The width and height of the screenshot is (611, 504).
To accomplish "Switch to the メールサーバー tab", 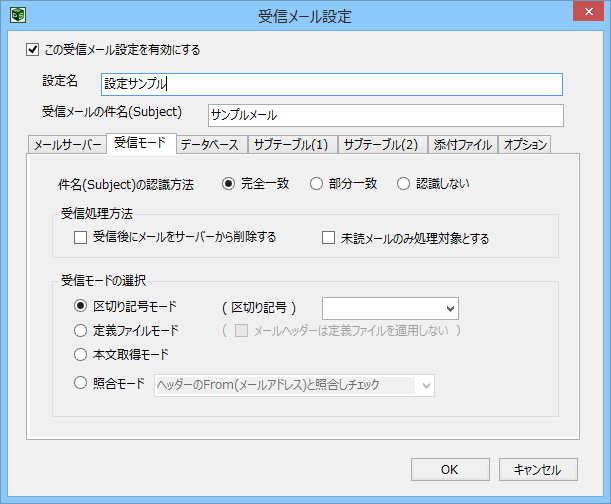I will click(x=67, y=145).
